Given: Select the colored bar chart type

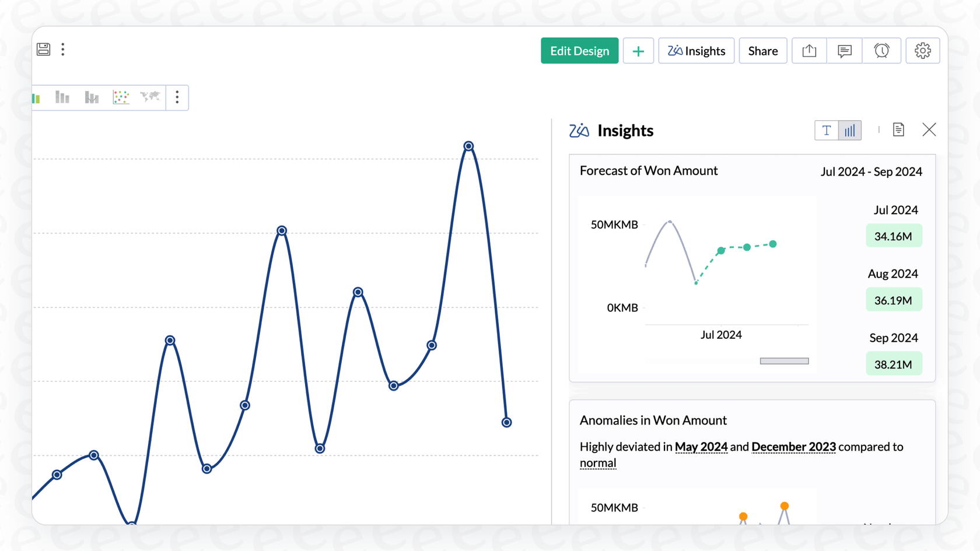Looking at the screenshot, I should 36,97.
